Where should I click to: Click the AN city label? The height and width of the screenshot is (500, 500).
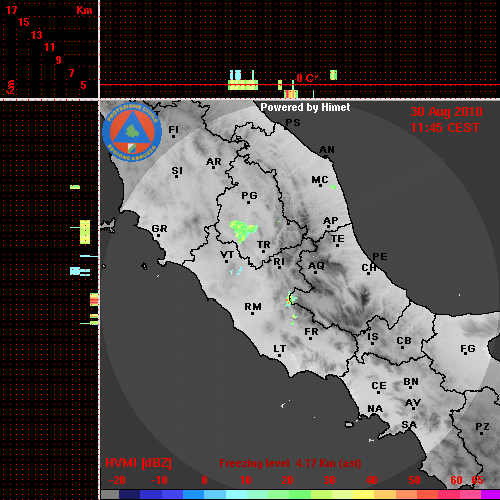coord(327,150)
